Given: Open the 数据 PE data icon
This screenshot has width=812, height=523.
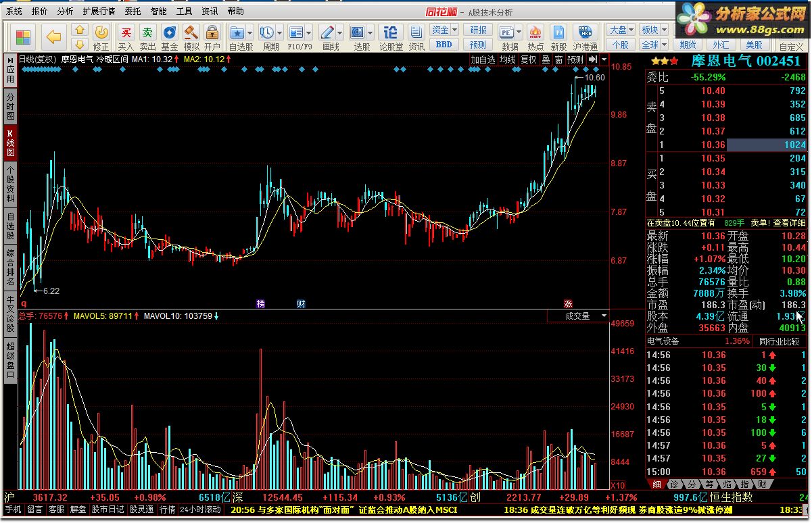Looking at the screenshot, I should pyautogui.click(x=507, y=32).
